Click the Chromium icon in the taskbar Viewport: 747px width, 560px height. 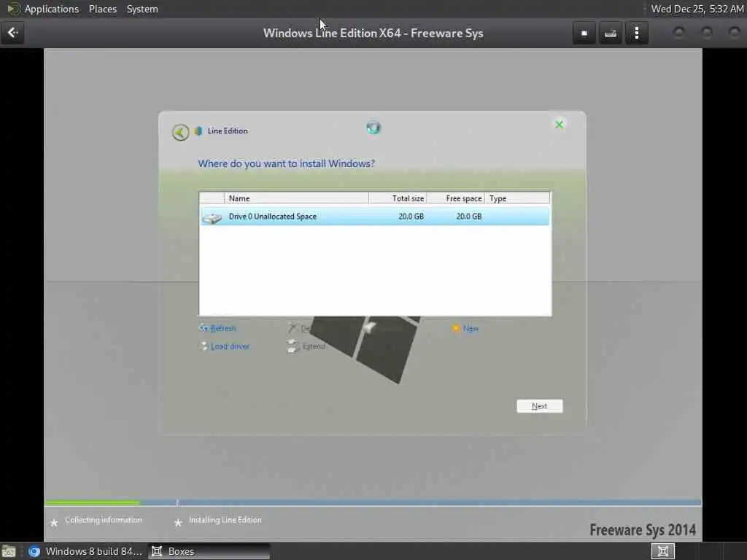point(34,551)
